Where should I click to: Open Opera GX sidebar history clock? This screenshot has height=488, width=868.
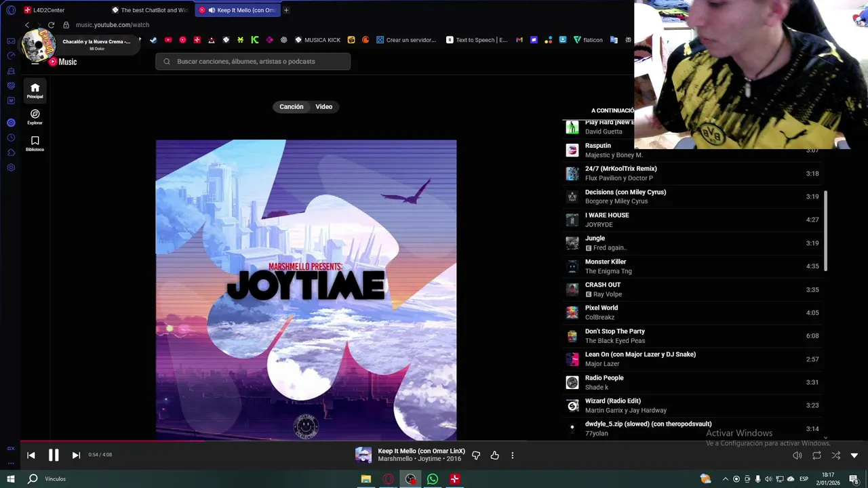(x=11, y=138)
